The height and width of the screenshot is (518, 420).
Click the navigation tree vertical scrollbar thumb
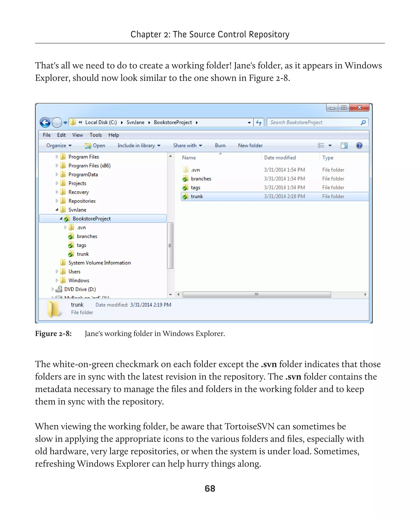click(x=170, y=246)
